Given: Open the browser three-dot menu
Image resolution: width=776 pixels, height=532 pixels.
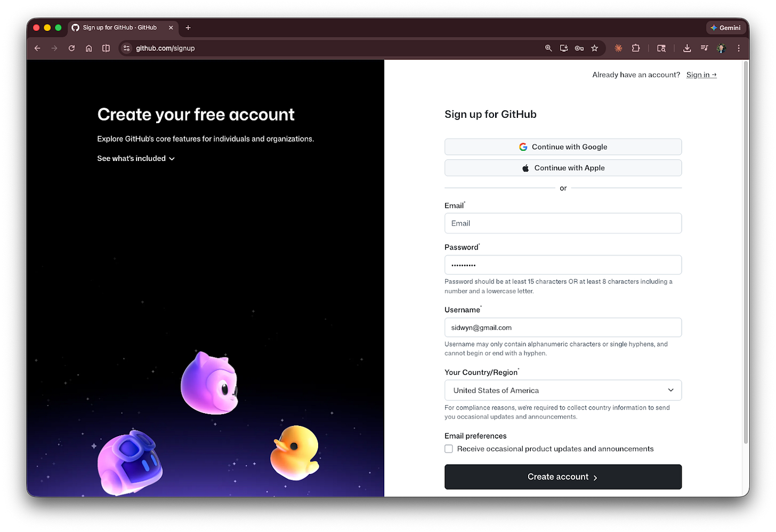Looking at the screenshot, I should [x=739, y=48].
